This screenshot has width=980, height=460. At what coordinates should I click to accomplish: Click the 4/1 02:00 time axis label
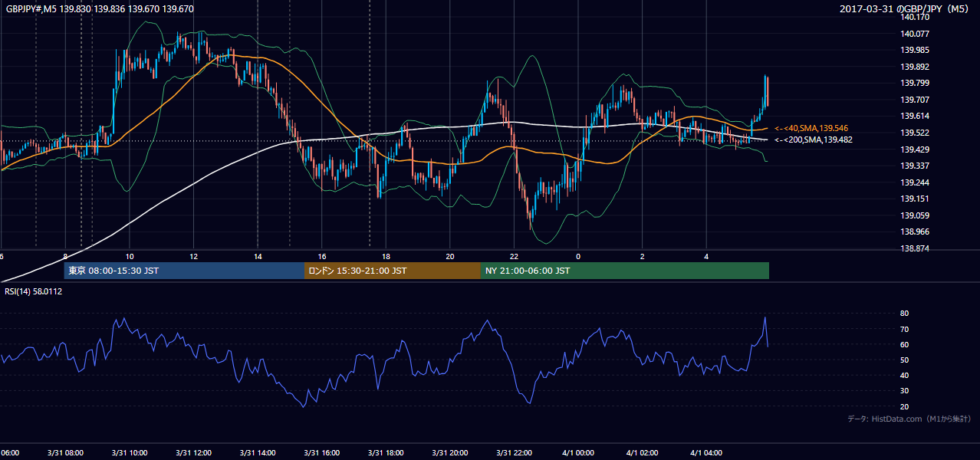click(643, 453)
